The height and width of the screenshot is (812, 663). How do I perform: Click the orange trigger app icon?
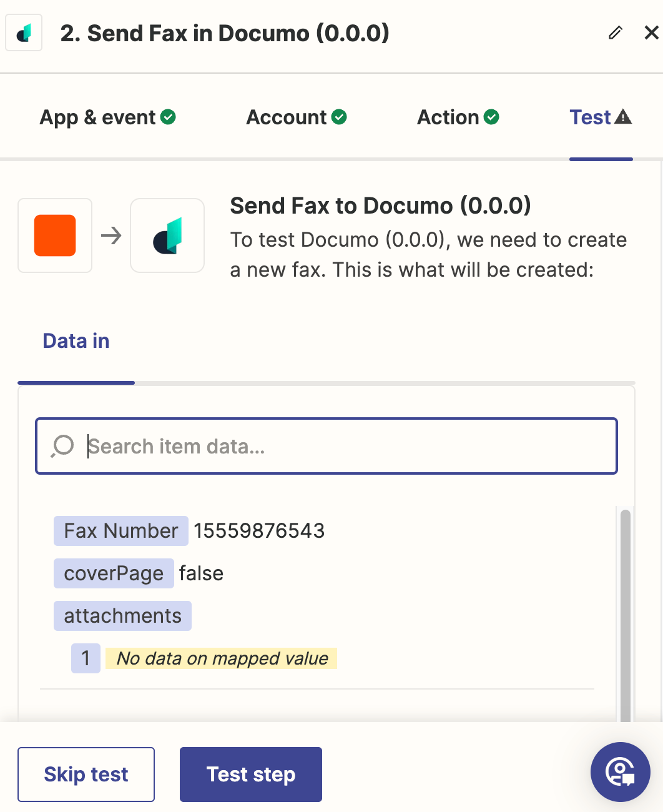click(55, 235)
